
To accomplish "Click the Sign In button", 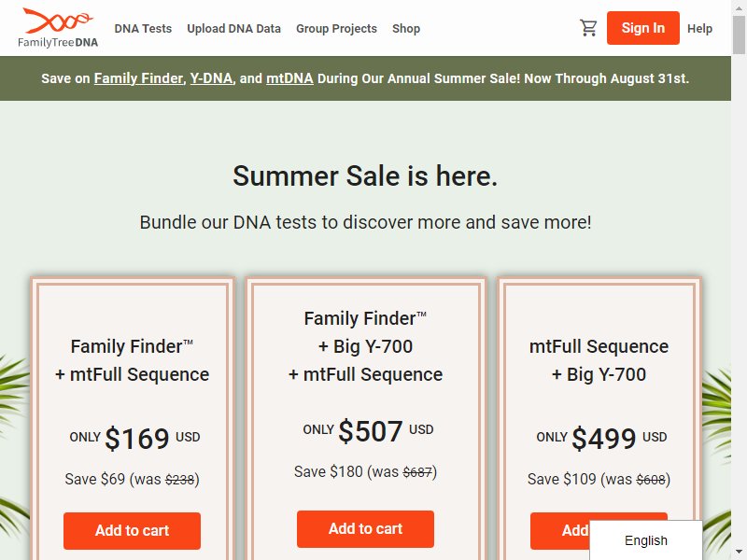I will click(642, 28).
